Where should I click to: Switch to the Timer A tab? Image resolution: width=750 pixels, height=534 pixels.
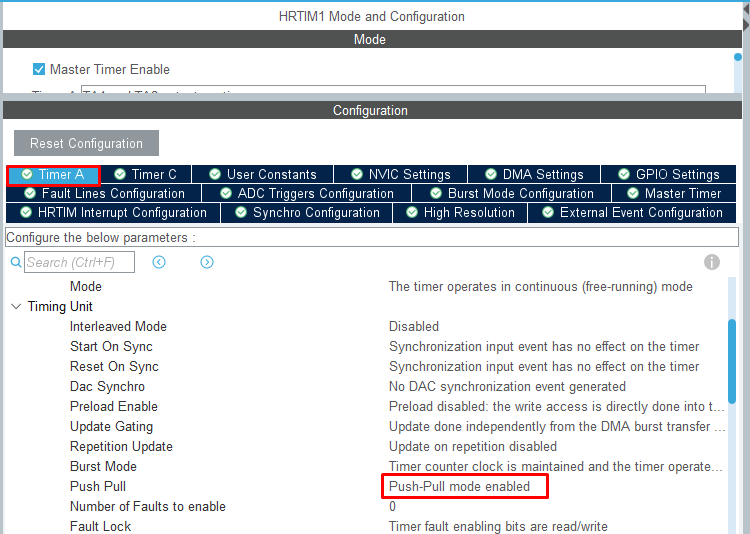pyautogui.click(x=54, y=175)
